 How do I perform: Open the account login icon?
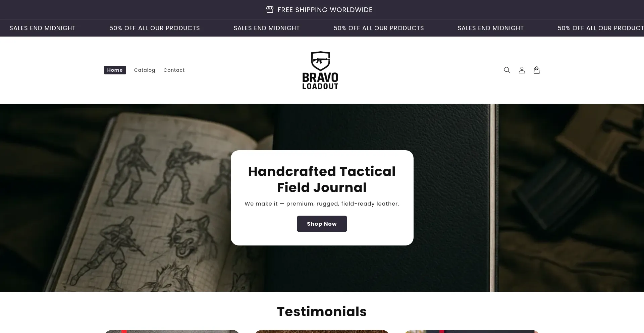[x=522, y=70]
